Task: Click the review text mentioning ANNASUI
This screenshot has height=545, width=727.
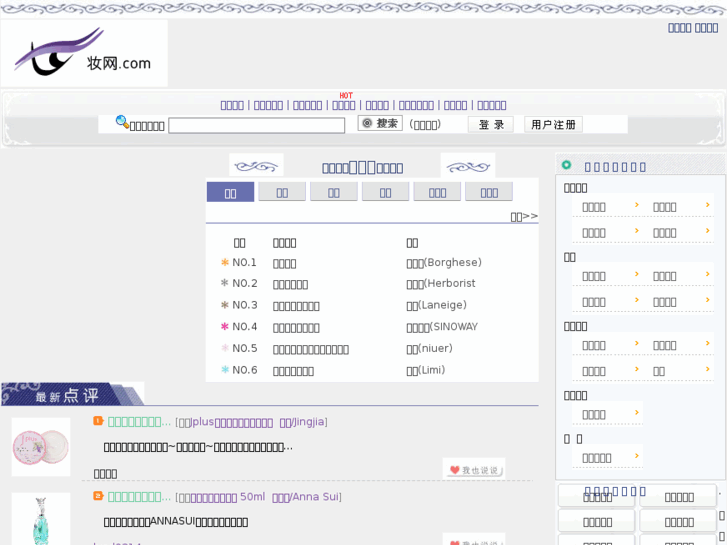Action: point(176,522)
